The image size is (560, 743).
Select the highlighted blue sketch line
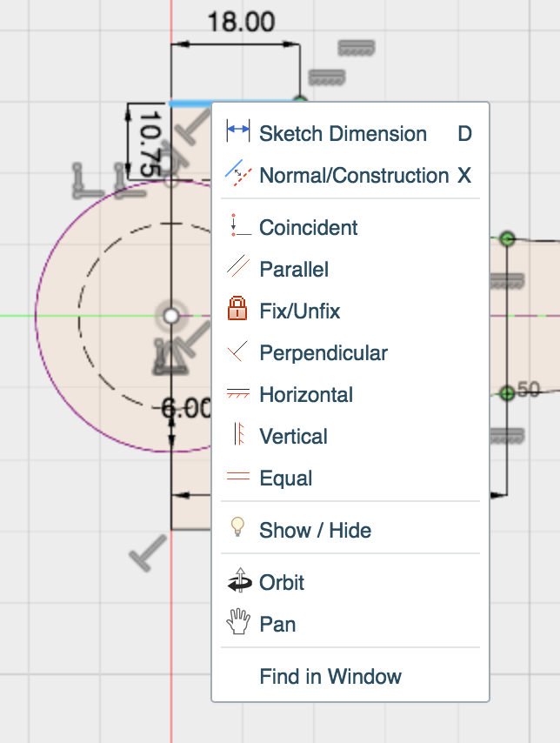(x=190, y=104)
